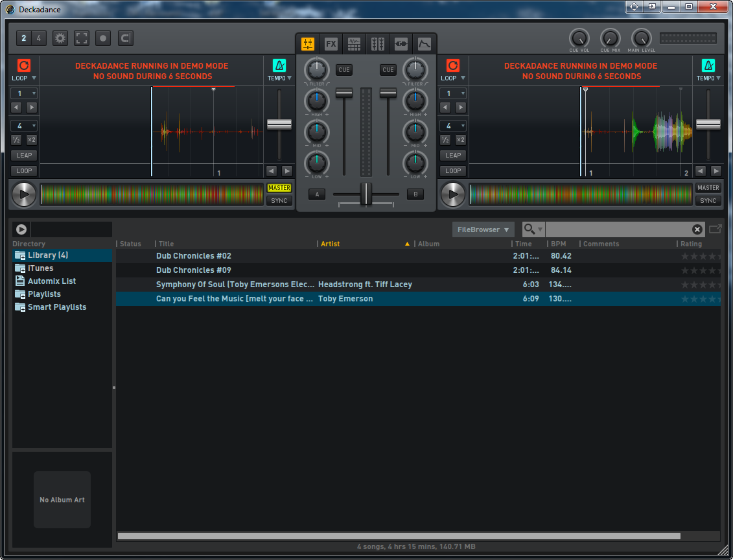Click the right deck metronome tempo icon
The image size is (733, 560).
pos(708,65)
